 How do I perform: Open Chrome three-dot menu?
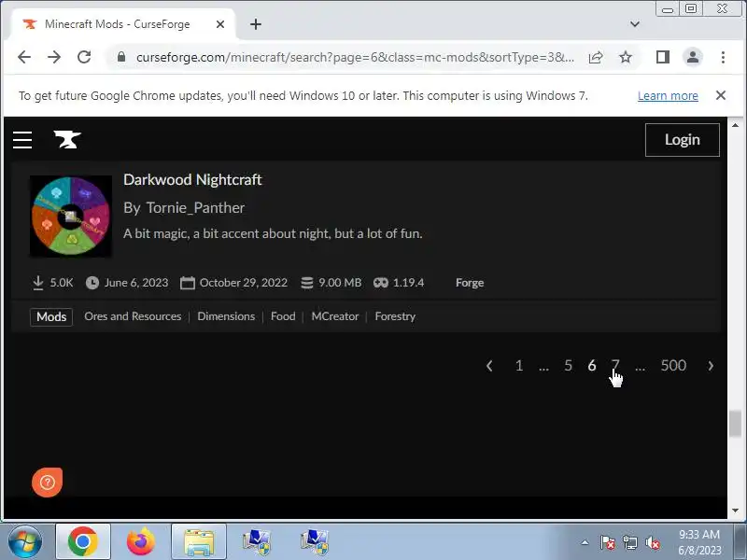tap(723, 57)
